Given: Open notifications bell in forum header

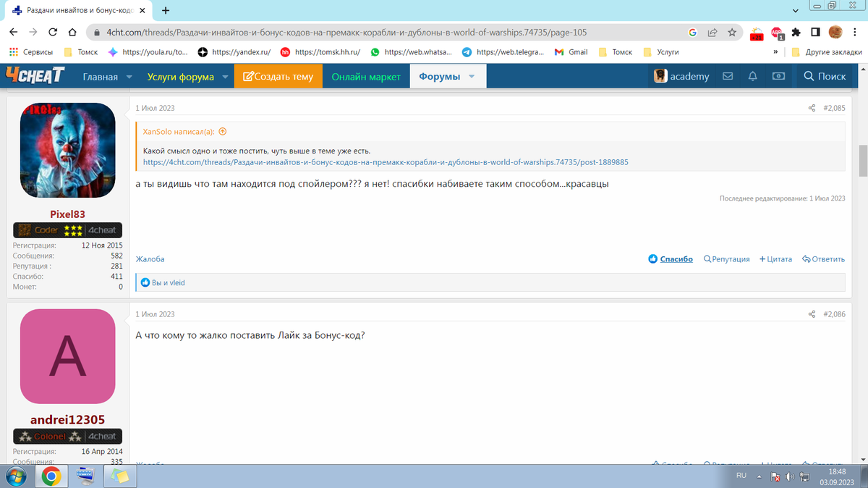Looking at the screenshot, I should pos(753,76).
